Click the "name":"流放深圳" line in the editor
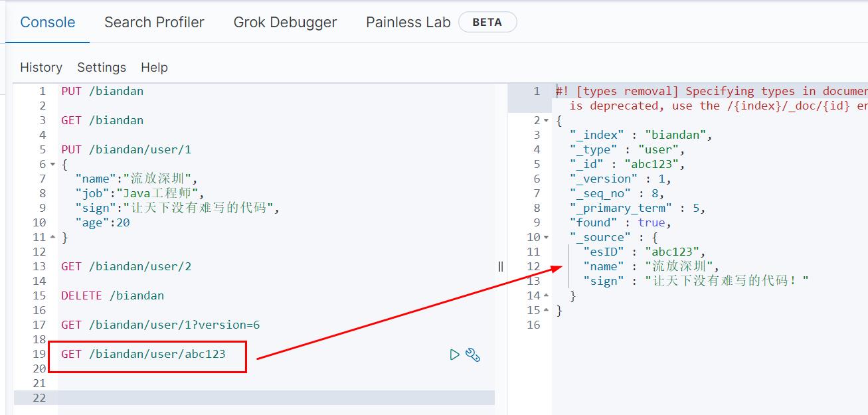Image resolution: width=868 pixels, height=415 pixels. (x=136, y=179)
